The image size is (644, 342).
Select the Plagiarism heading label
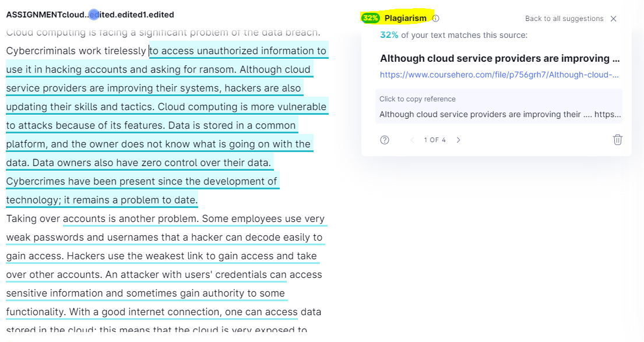point(406,18)
